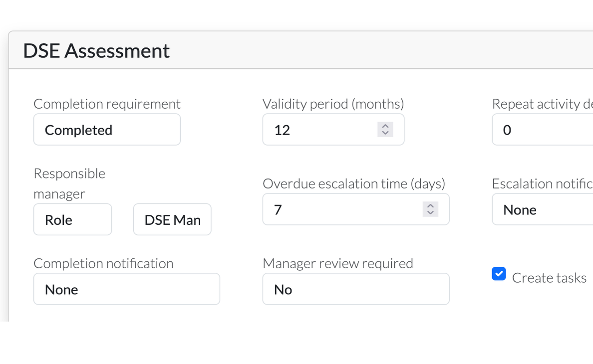Increase validity period using the up arrow
The width and height of the screenshot is (593, 364).
(385, 126)
